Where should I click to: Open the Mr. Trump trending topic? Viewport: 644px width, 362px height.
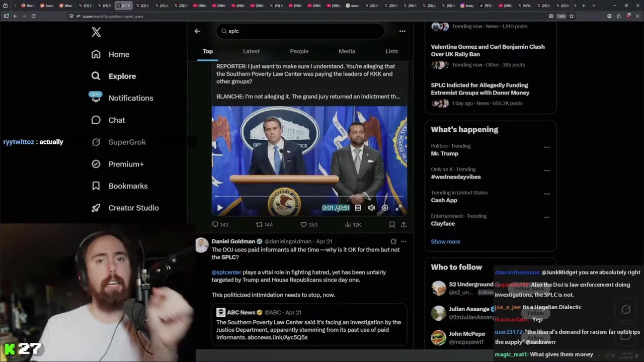click(x=445, y=153)
